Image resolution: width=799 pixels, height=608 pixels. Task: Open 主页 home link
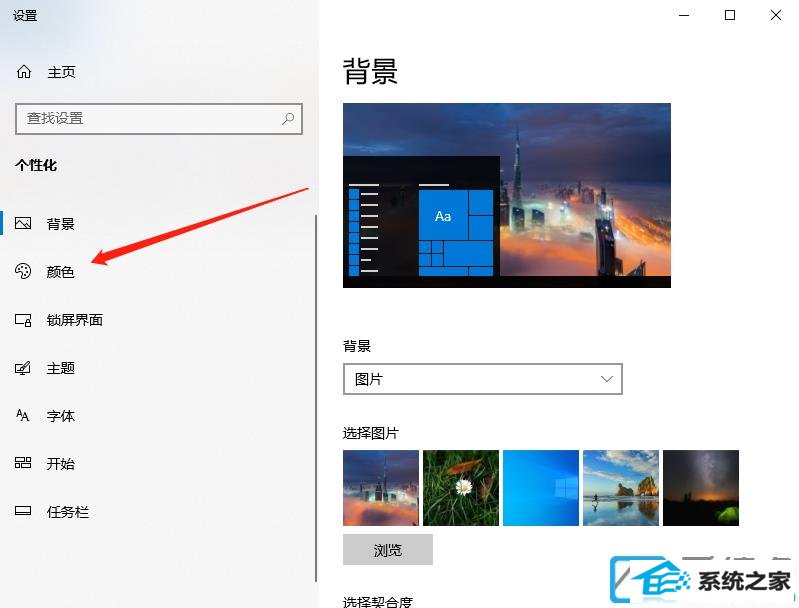(x=61, y=72)
